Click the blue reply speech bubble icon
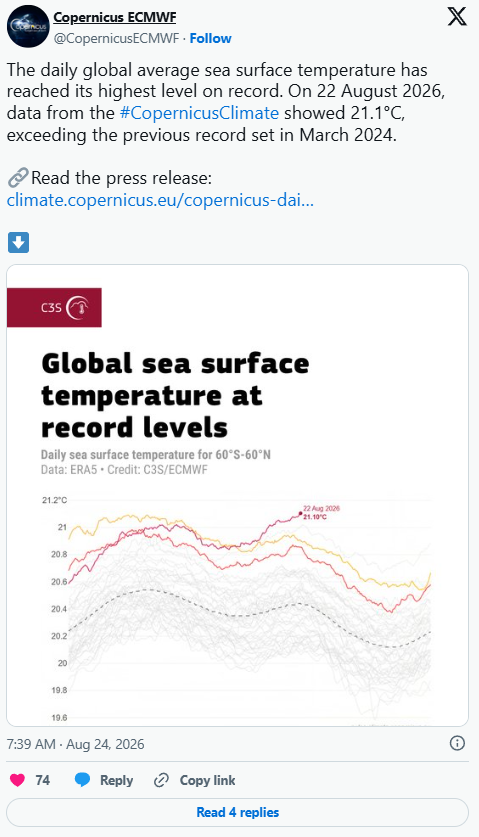The height and width of the screenshot is (837, 479). 82,780
